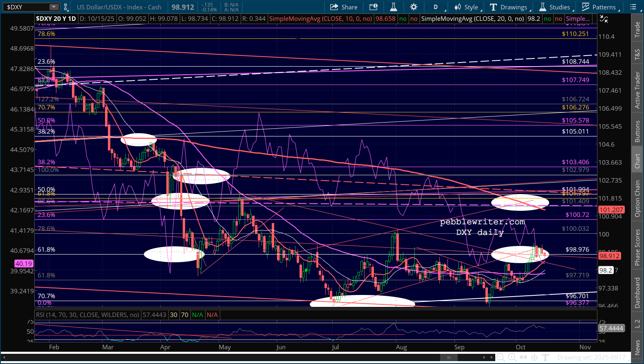Switch to the Active Trader side tab
Viewport: 644px width, 364px height.
637,90
